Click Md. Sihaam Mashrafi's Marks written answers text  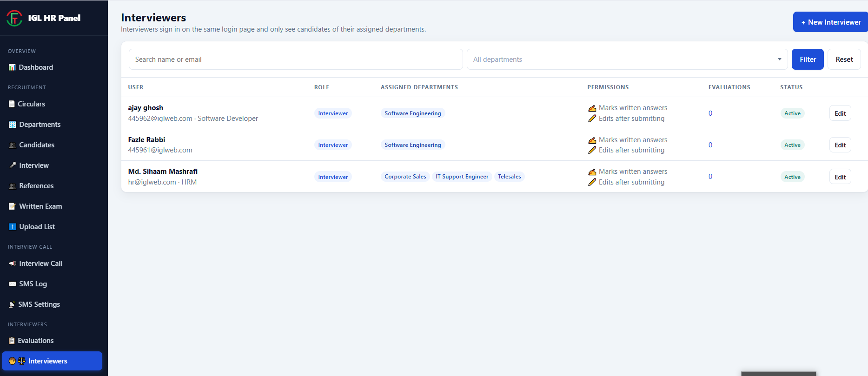633,172
